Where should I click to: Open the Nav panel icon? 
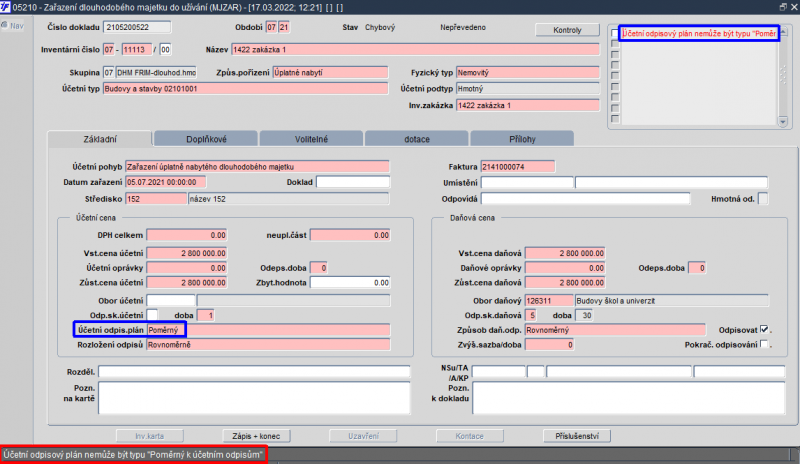(x=14, y=24)
